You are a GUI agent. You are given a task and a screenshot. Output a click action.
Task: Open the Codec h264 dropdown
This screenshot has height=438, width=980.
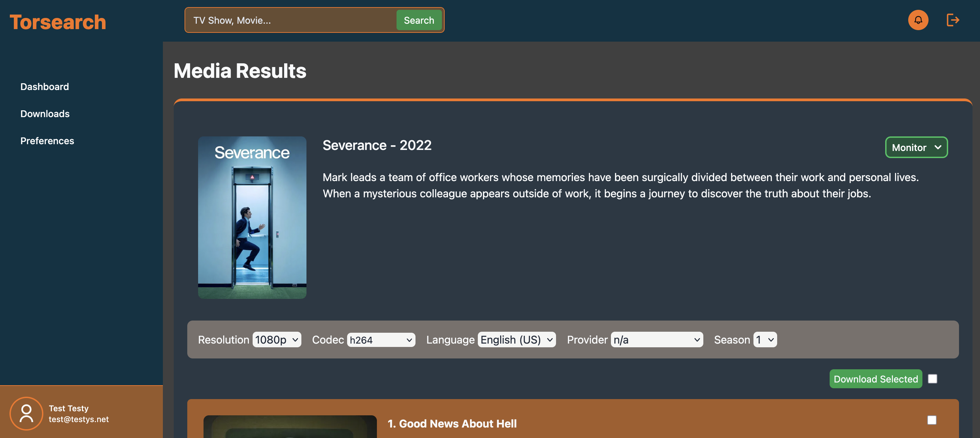tap(381, 340)
